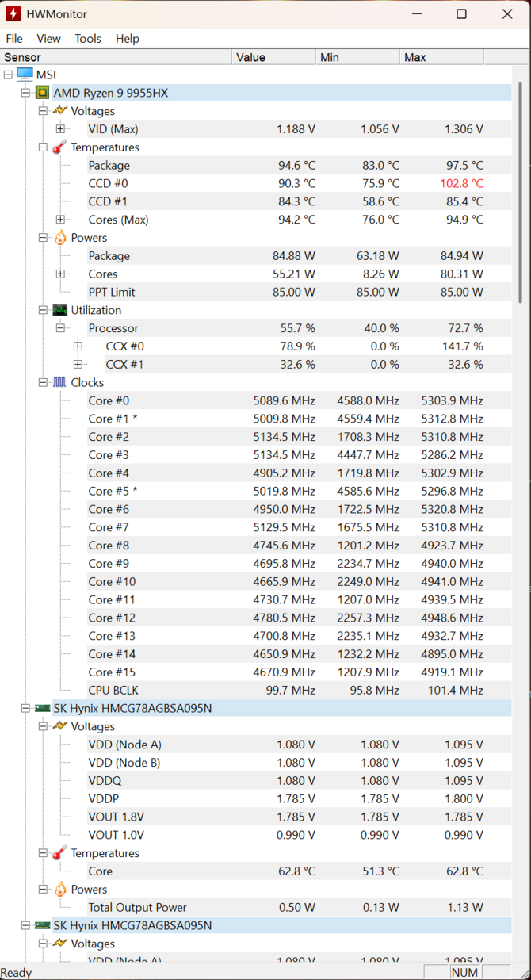The image size is (531, 980).
Task: Click the HWMonitor app icon in title bar
Action: point(13,14)
